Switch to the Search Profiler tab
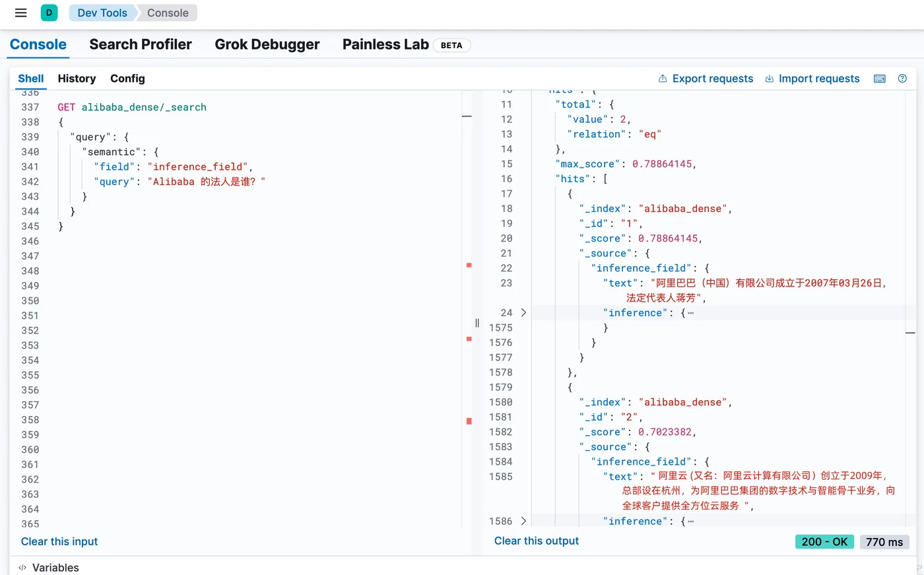Image resolution: width=924 pixels, height=575 pixels. point(141,44)
